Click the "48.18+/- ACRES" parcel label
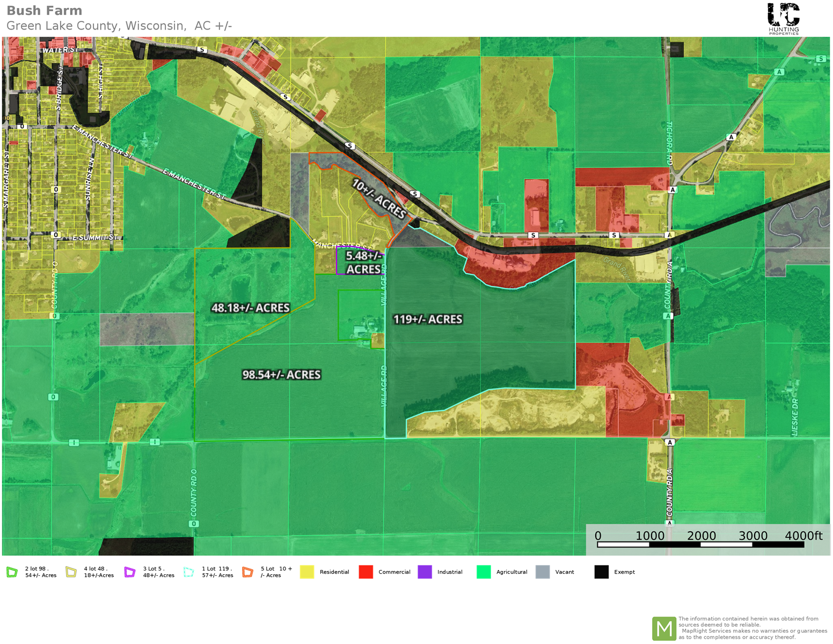 [250, 308]
